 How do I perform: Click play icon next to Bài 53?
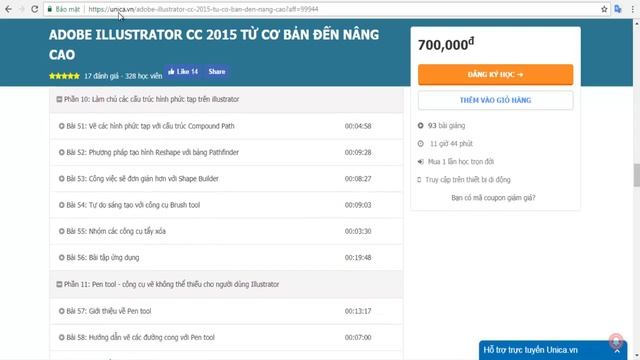(62, 179)
